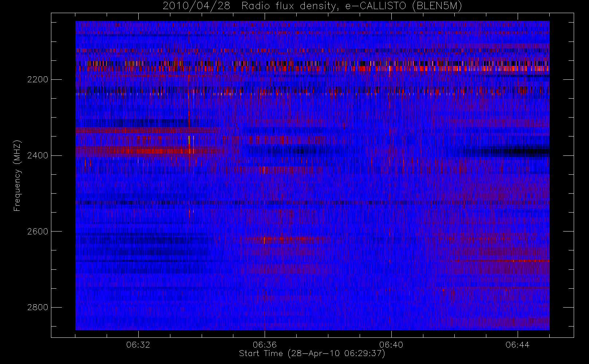The width and height of the screenshot is (589, 364).
Task: Click the 06:32 time axis label
Action: [x=138, y=345]
